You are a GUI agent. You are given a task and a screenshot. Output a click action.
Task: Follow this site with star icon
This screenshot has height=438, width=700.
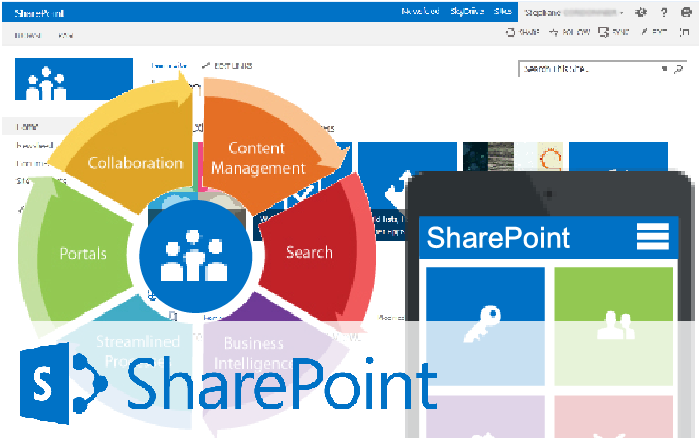[x=554, y=32]
